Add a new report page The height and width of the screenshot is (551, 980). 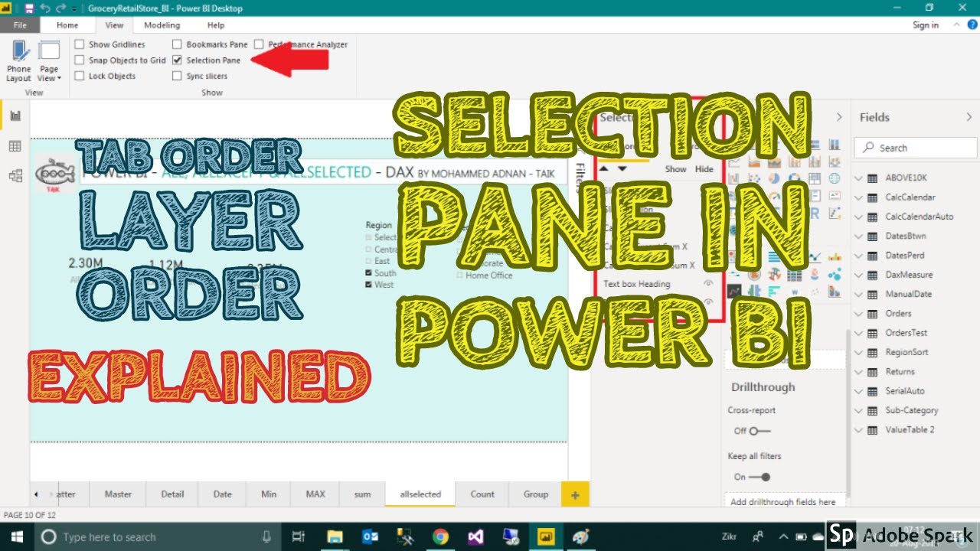[x=575, y=495]
